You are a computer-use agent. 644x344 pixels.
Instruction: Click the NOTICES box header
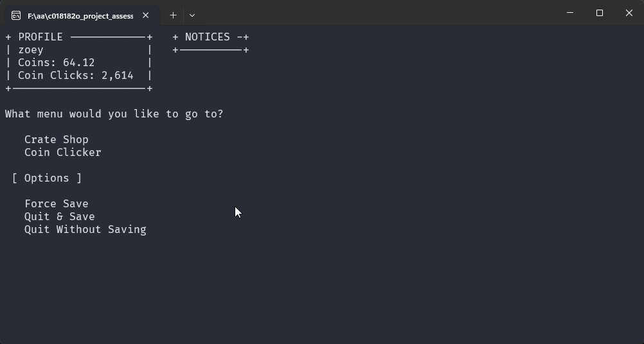207,37
